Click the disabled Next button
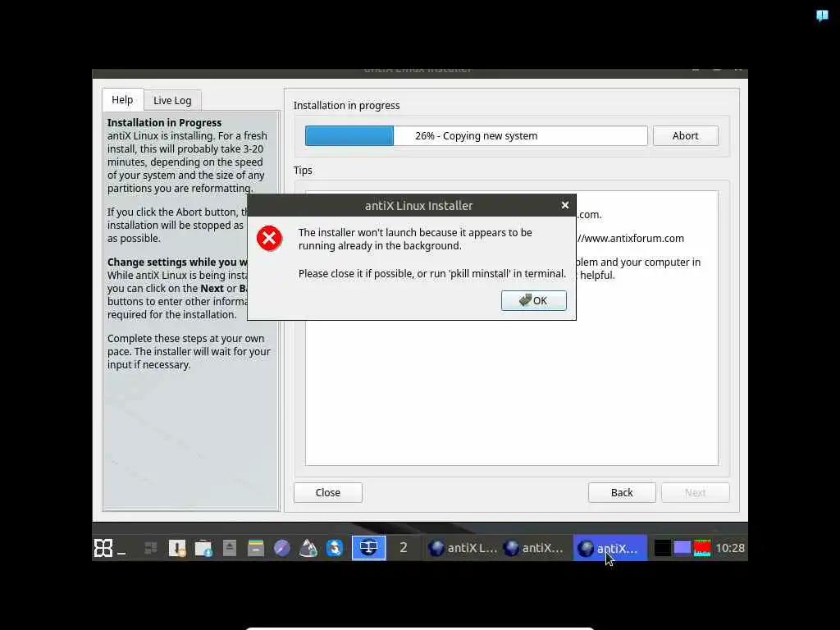This screenshot has height=630, width=840. [x=695, y=492]
